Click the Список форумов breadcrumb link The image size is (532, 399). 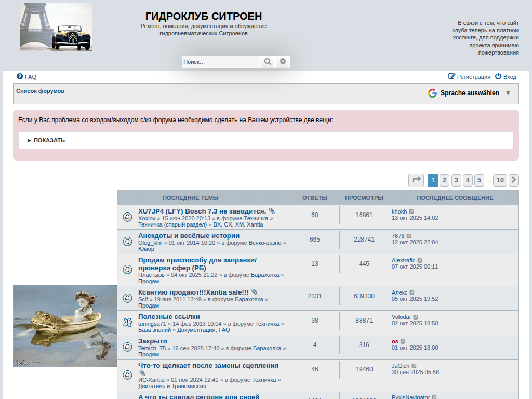[x=40, y=91]
